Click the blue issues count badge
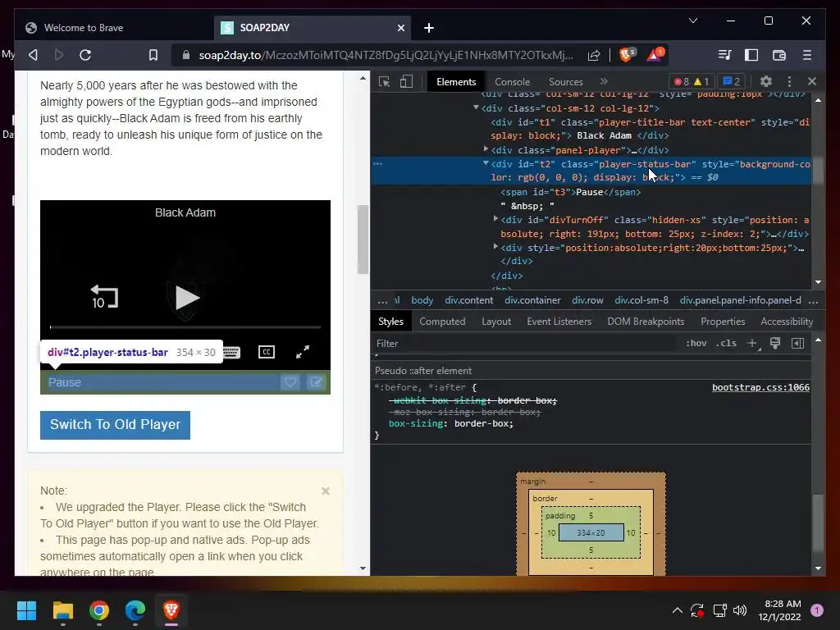Viewport: 840px width, 630px height. 731,81
